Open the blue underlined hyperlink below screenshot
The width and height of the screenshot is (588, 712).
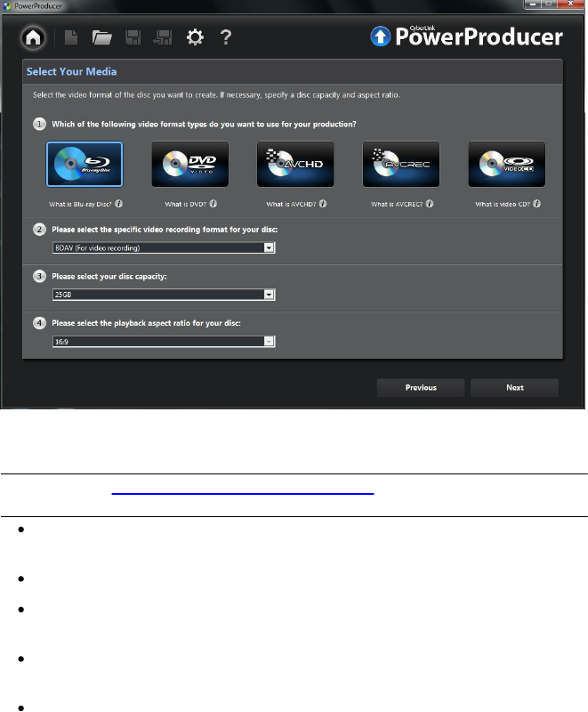pyautogui.click(x=243, y=493)
